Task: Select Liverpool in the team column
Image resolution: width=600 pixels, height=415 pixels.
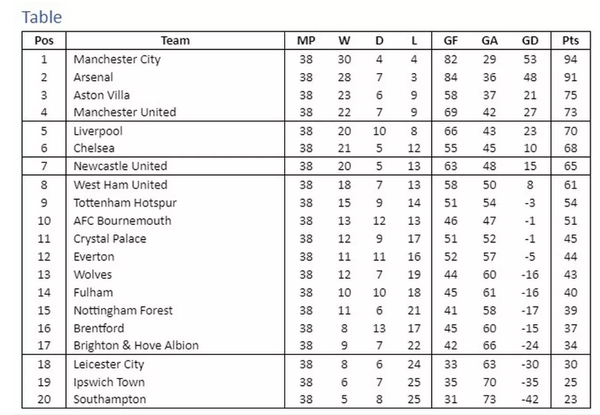Action: pos(96,131)
